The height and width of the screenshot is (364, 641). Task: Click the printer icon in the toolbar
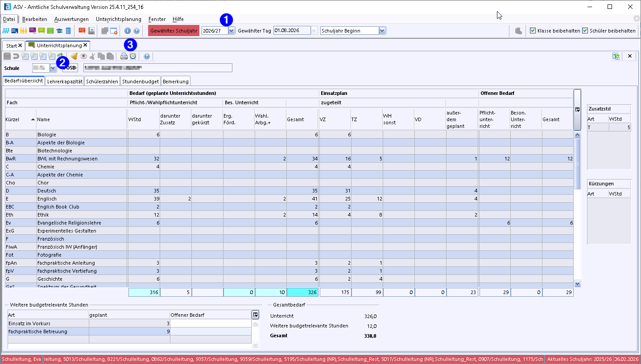124,56
